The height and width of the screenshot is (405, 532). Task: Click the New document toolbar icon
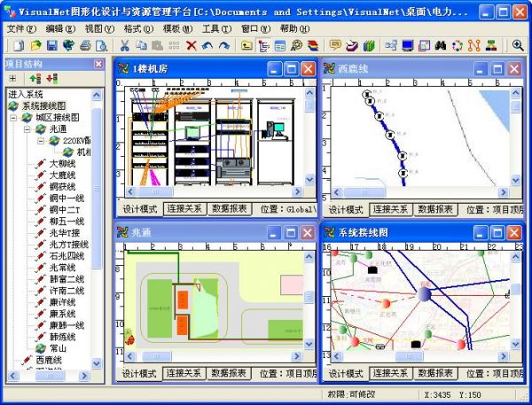(19, 45)
